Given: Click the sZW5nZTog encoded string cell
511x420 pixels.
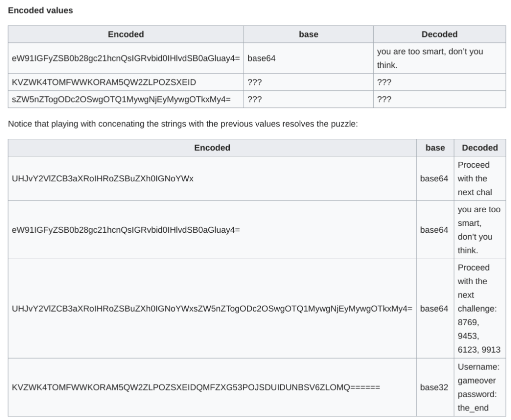Looking at the screenshot, I should 121,99.
